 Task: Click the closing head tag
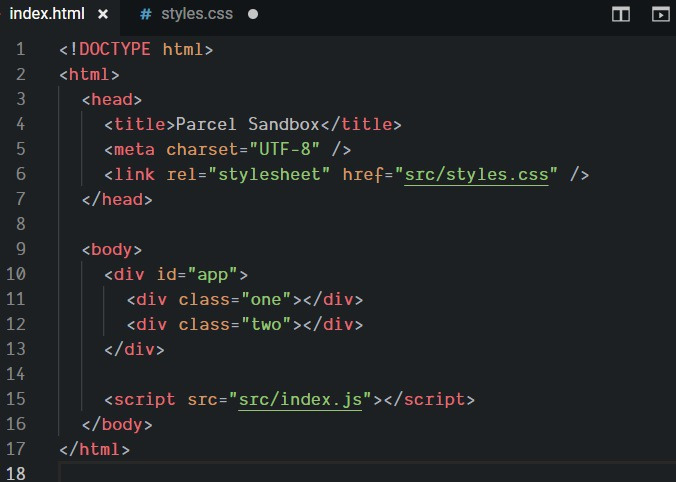117,200
